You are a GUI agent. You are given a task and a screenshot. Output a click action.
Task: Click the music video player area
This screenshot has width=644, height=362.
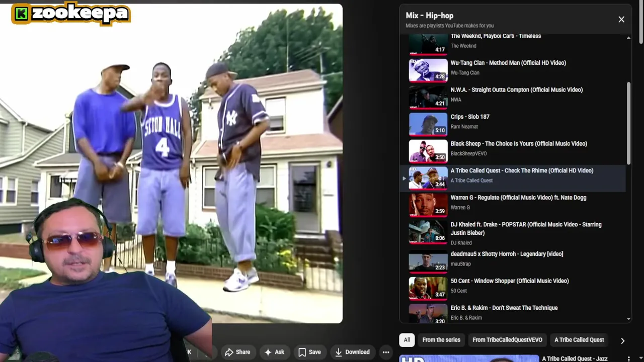(171, 163)
